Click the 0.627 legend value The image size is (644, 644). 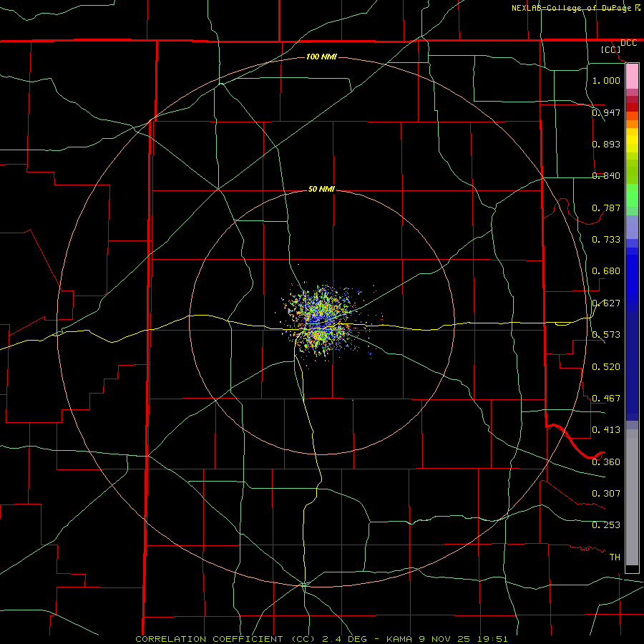coord(606,303)
